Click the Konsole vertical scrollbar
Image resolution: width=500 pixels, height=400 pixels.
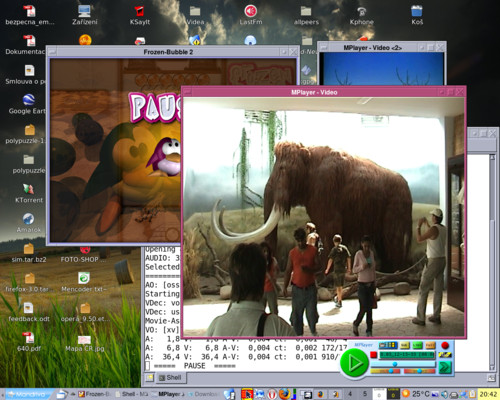coord(492,262)
